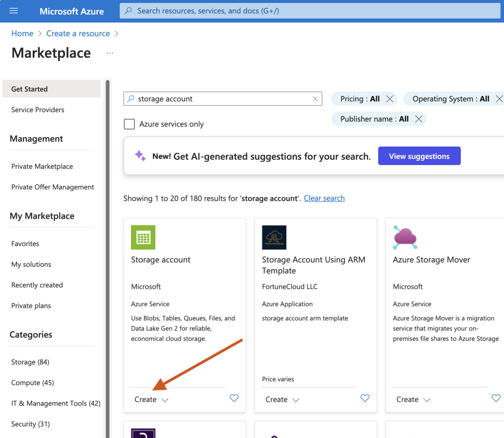Open Recently created
504x438 pixels.
pyautogui.click(x=37, y=285)
